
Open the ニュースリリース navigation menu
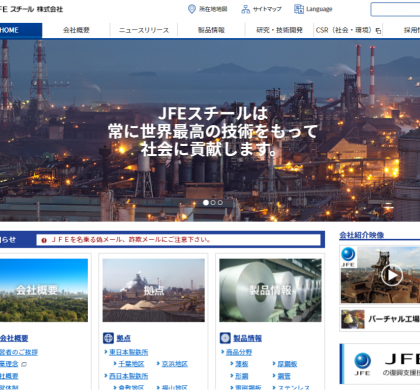[x=144, y=30]
